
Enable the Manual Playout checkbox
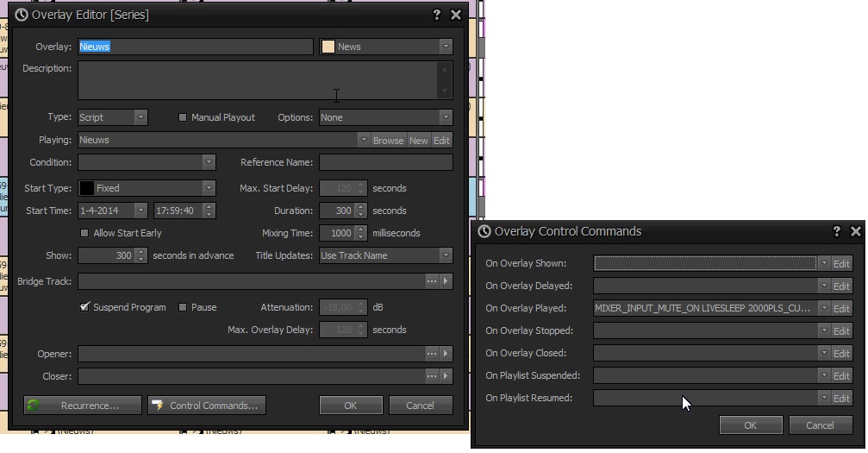click(x=183, y=117)
